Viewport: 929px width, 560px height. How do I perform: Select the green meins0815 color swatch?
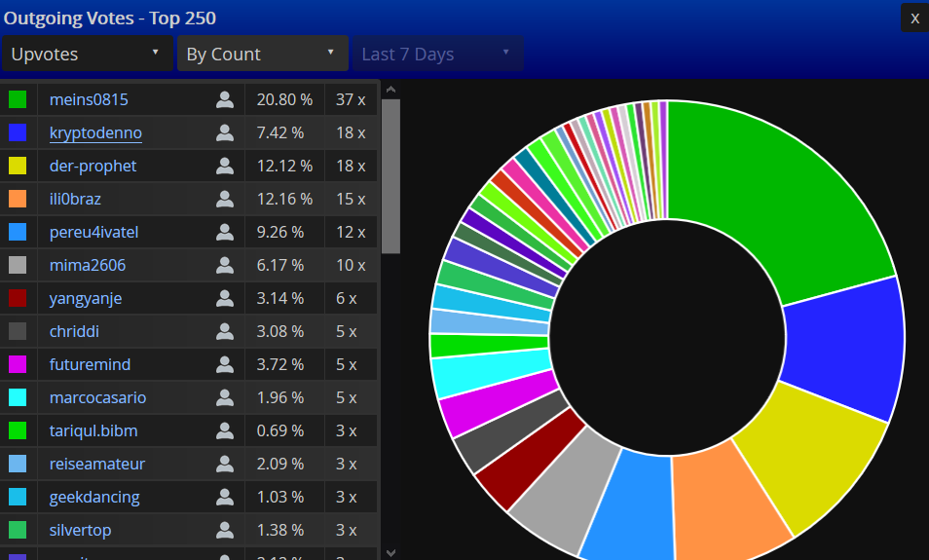[x=18, y=99]
